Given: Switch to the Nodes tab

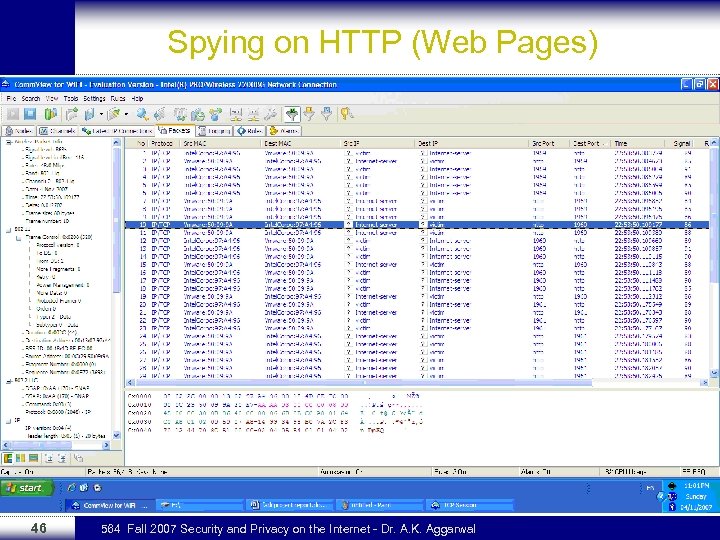Looking at the screenshot, I should [x=19, y=131].
